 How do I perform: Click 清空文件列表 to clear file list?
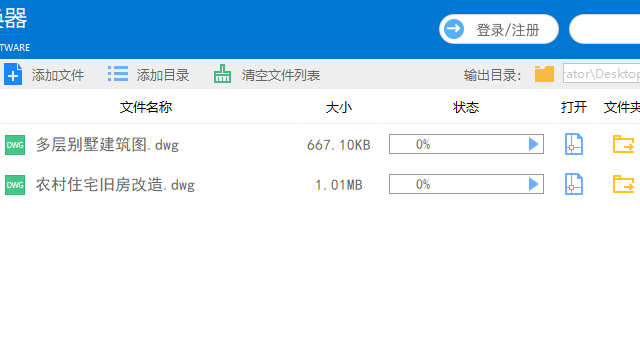281,75
